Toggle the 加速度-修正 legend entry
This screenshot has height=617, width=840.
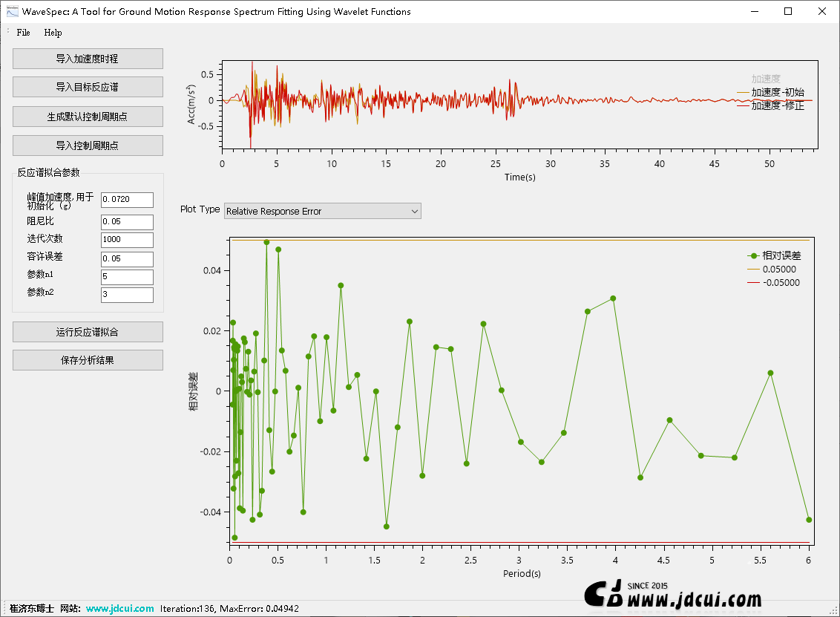click(x=777, y=105)
